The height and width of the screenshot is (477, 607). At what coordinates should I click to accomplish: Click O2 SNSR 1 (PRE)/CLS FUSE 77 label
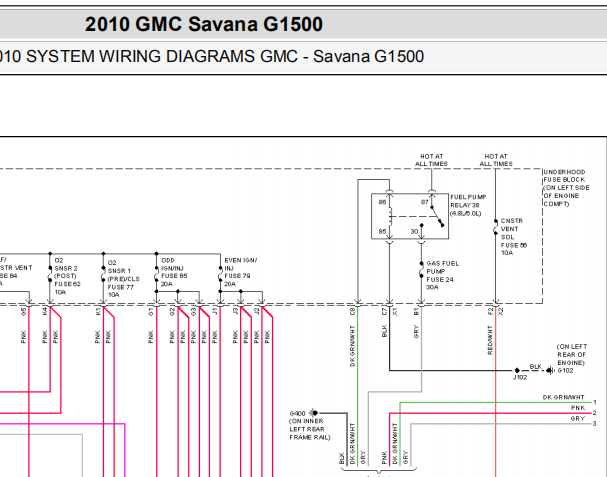(123, 279)
